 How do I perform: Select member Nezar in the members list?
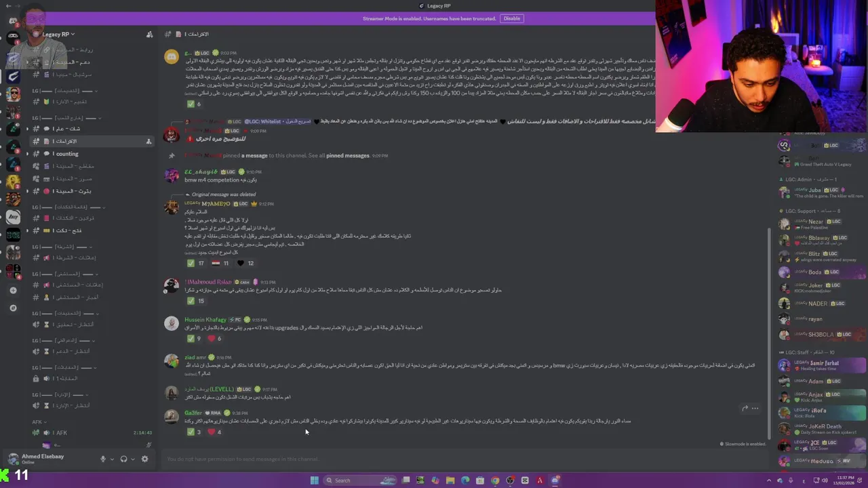822,223
